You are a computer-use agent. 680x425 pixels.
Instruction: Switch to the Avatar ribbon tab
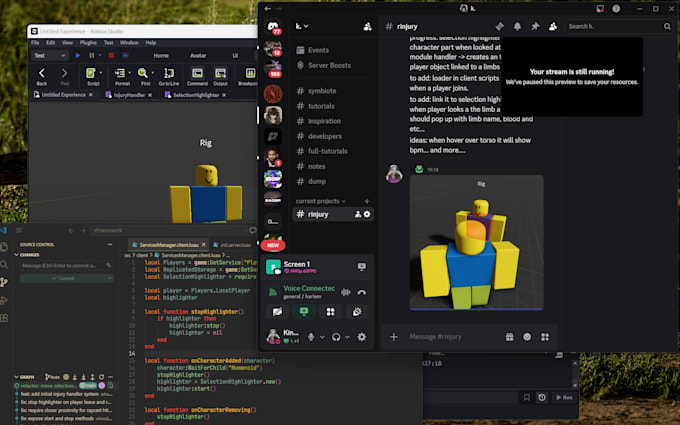[198, 56]
